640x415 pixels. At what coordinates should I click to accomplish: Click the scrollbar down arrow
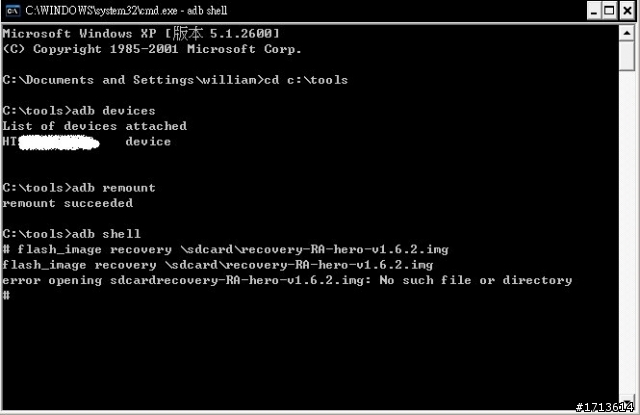(x=627, y=401)
